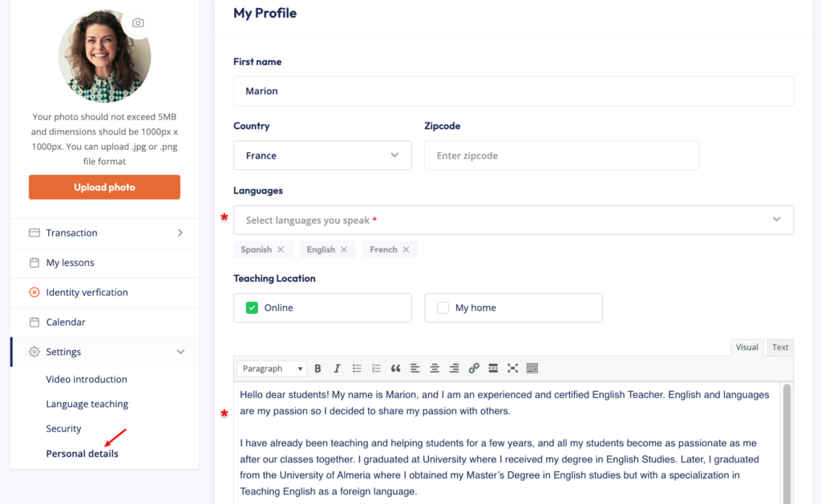Insert a bulleted list in editor

(x=357, y=369)
